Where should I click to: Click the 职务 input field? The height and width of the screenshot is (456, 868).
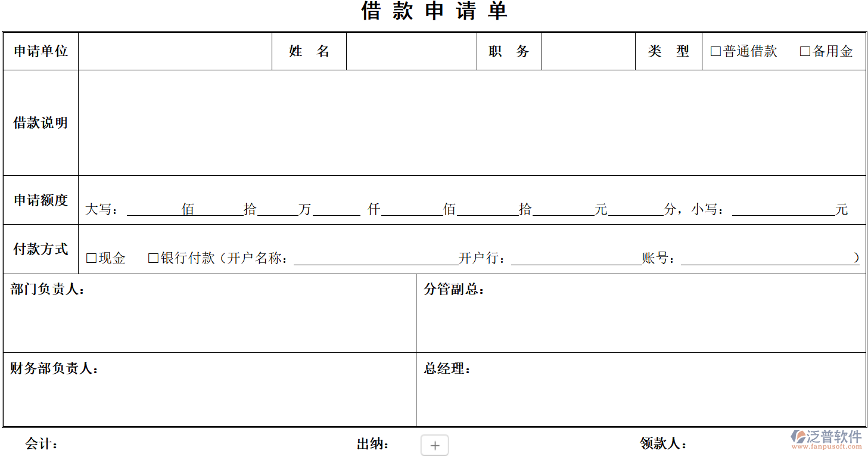coord(587,51)
